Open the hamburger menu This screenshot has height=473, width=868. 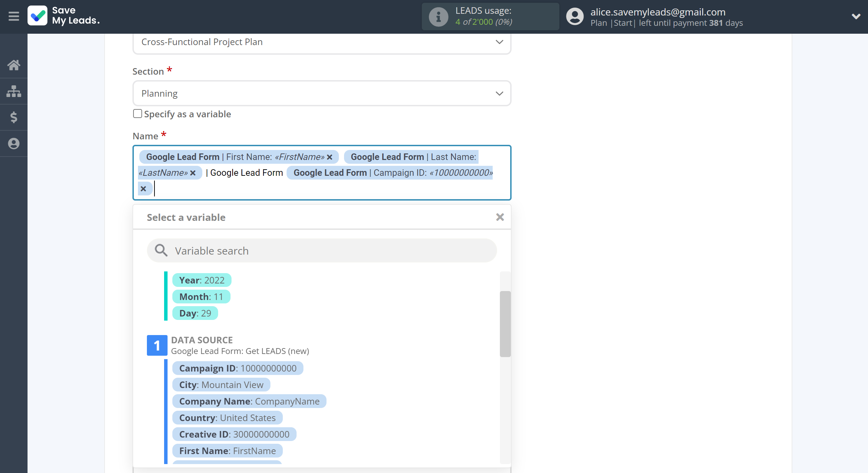[14, 16]
